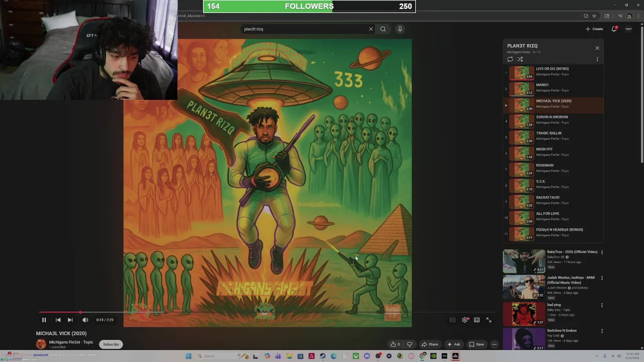644x362 pixels.
Task: Seek along the red video progress bar
Action: [x=267, y=312]
